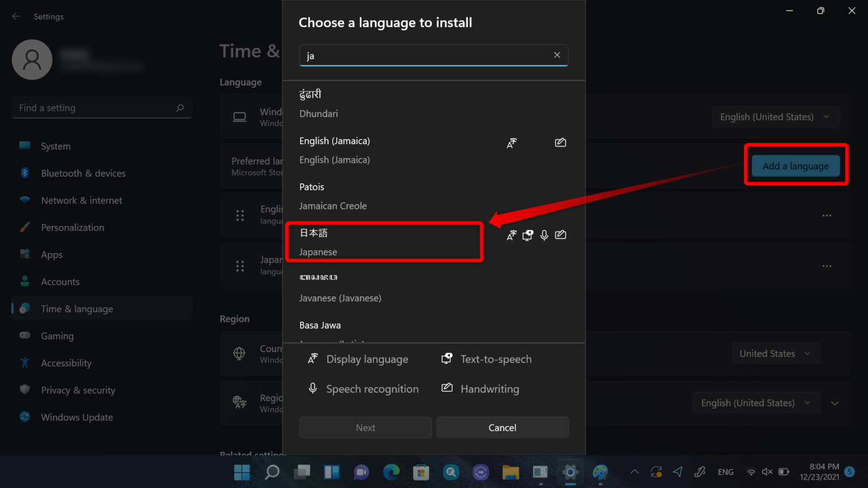
Task: Open Widgets from the taskbar
Action: (331, 472)
